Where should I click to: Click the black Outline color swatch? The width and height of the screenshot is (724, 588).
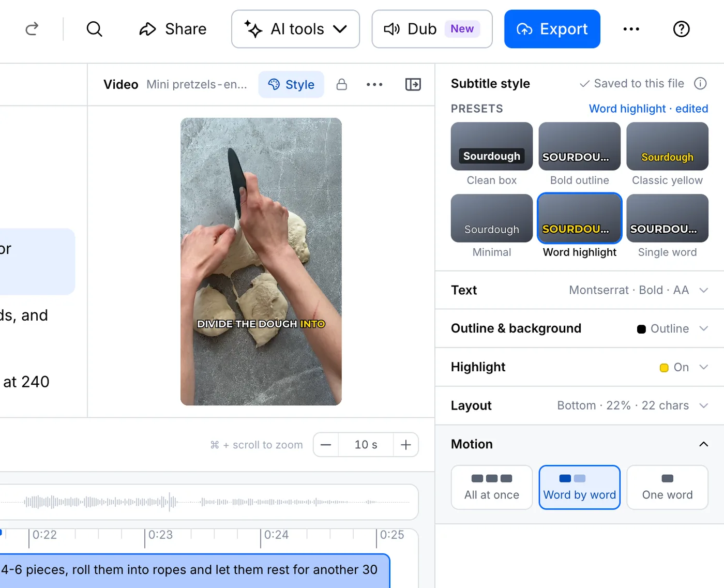point(641,329)
